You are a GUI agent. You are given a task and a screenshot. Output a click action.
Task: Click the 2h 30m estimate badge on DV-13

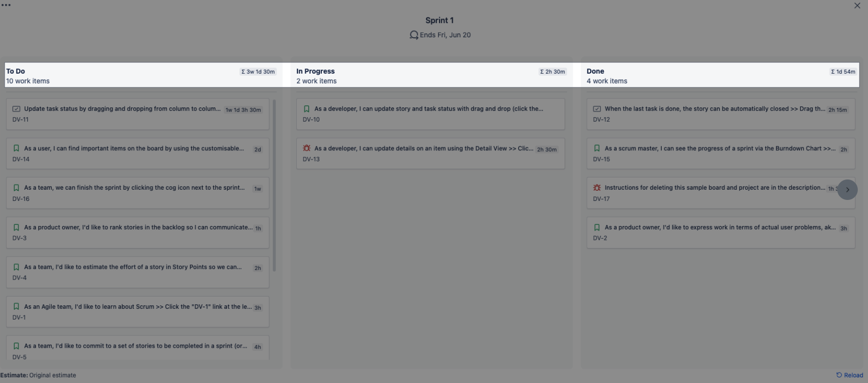pyautogui.click(x=547, y=150)
